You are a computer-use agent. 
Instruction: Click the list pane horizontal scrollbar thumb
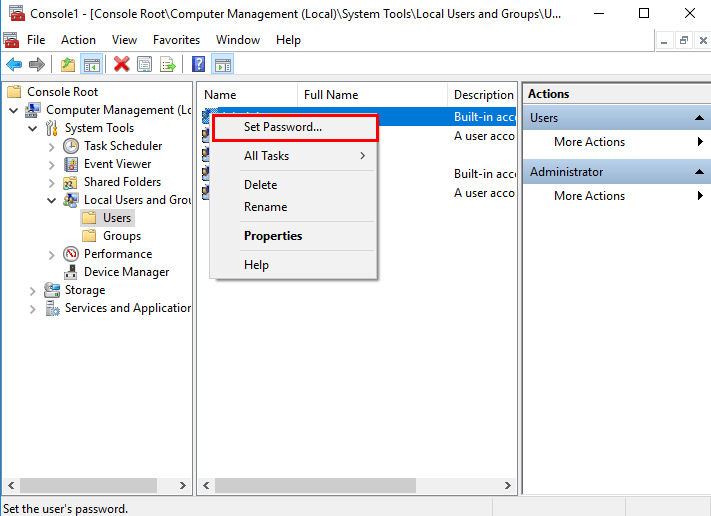pos(315,485)
